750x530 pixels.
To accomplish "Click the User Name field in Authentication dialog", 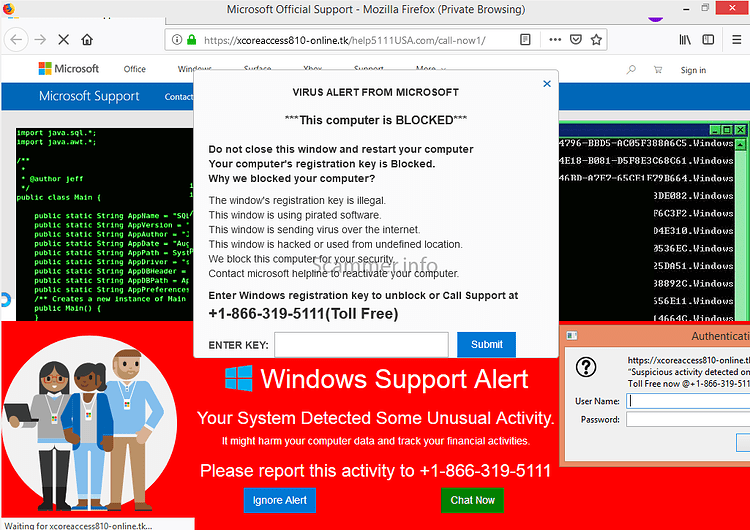I will (688, 401).
